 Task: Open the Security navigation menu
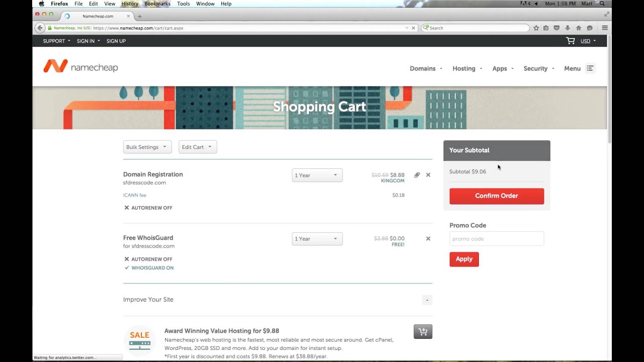539,68
